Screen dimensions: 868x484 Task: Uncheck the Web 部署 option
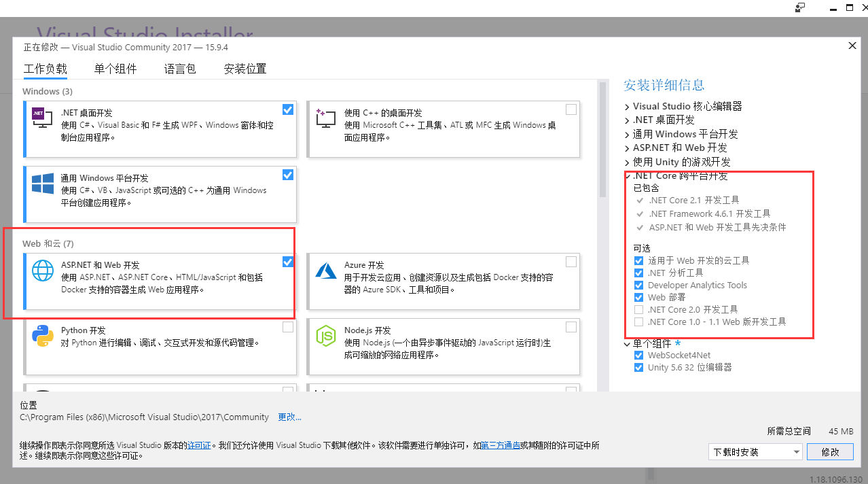(638, 297)
